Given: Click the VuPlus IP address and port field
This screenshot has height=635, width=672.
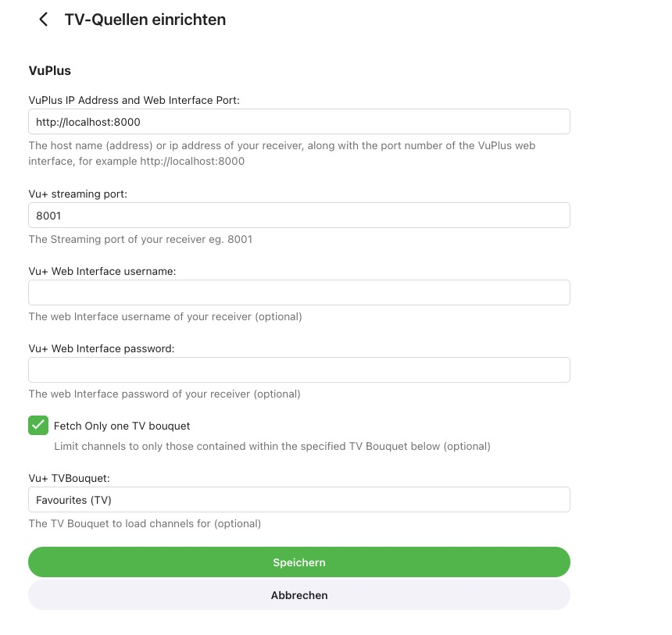Looking at the screenshot, I should [x=298, y=122].
